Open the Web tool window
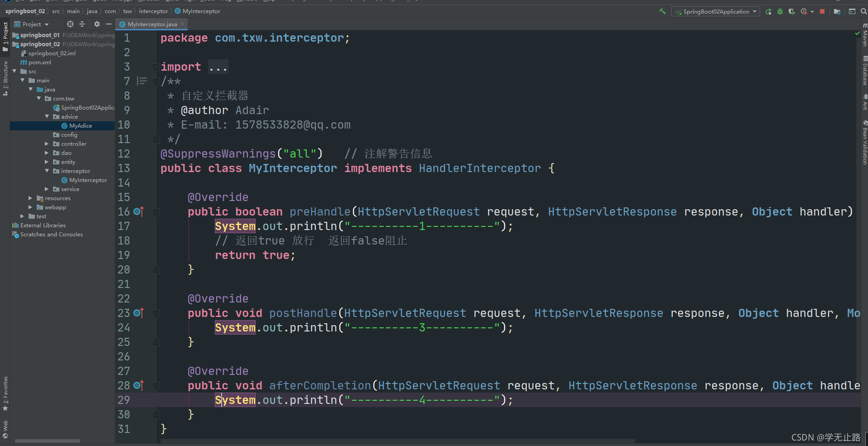 pos(5,430)
